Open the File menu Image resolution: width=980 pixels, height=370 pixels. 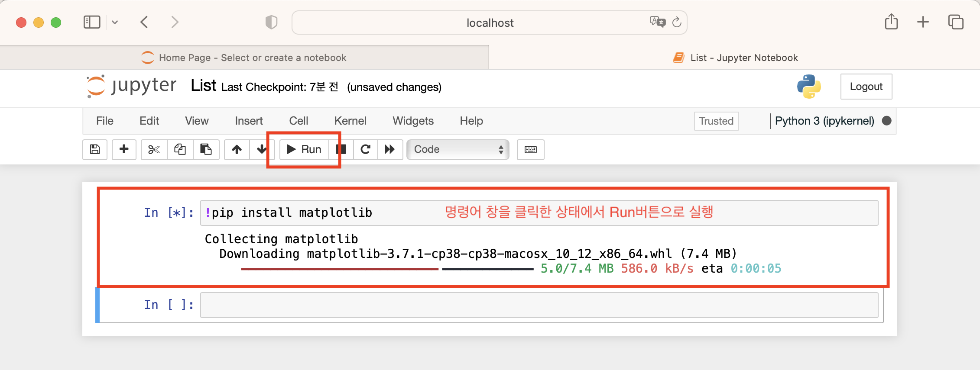pos(105,121)
